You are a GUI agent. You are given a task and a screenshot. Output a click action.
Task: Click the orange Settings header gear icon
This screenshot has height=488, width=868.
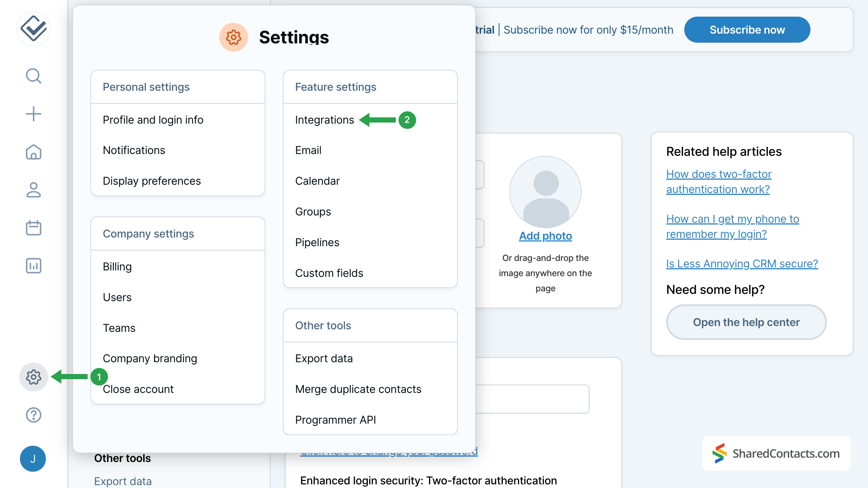[234, 37]
